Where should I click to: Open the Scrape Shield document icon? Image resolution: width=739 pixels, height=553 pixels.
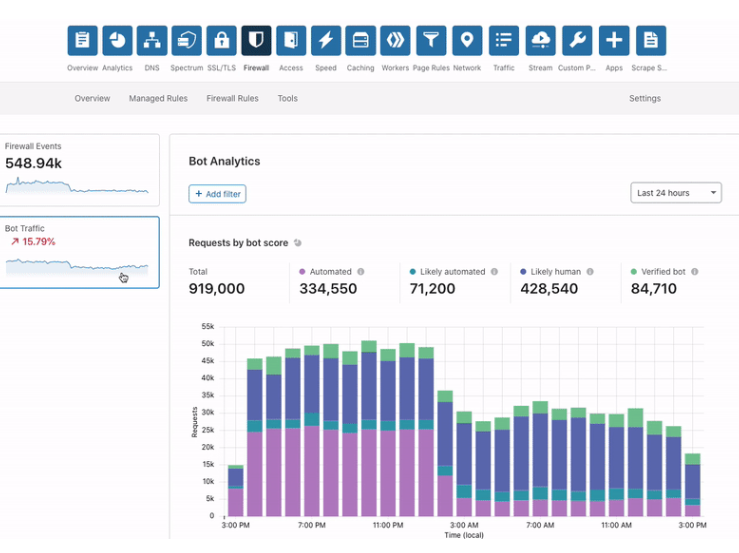point(651,41)
